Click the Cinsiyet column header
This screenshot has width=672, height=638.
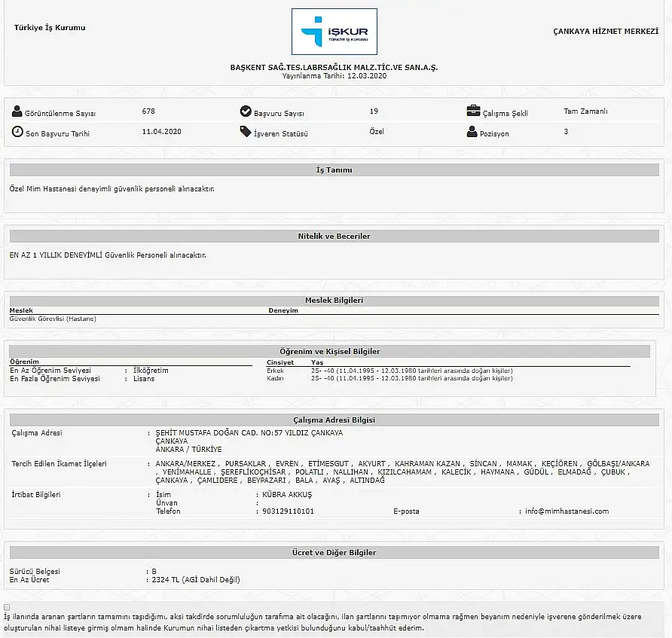point(280,362)
